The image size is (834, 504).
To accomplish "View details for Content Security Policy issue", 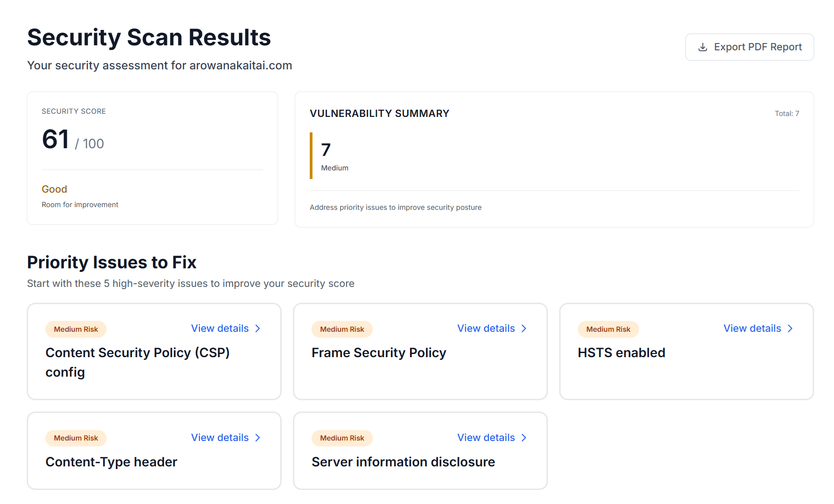I will tap(220, 329).
